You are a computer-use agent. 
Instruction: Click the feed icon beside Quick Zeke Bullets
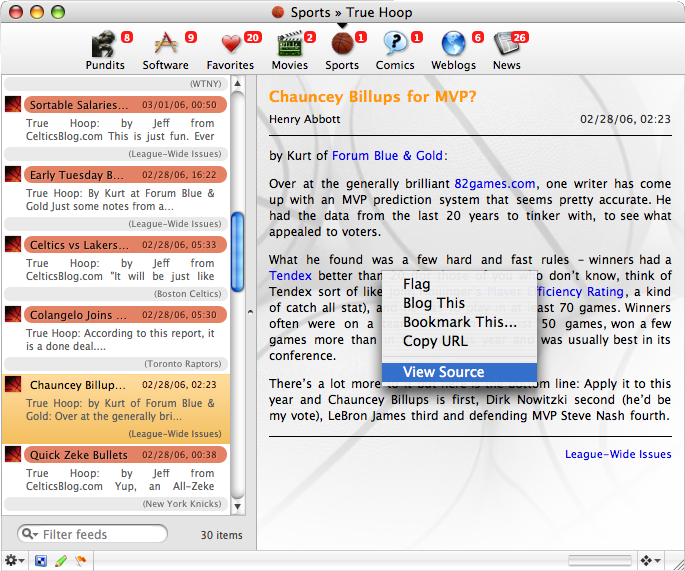pos(13,454)
